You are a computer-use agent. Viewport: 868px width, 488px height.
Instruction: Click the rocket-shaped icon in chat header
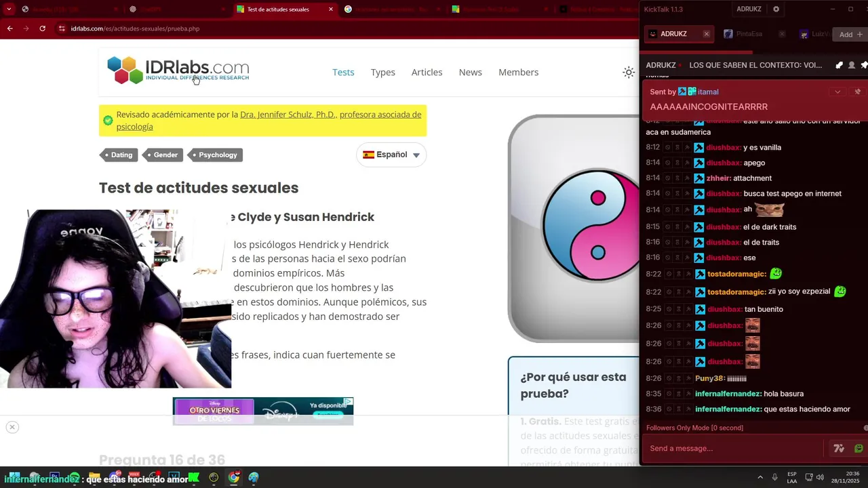coord(840,65)
